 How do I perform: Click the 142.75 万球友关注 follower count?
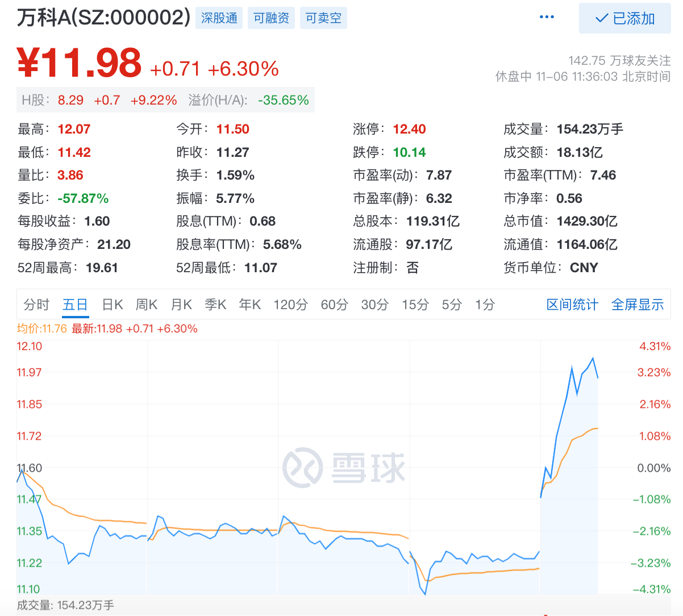(619, 60)
